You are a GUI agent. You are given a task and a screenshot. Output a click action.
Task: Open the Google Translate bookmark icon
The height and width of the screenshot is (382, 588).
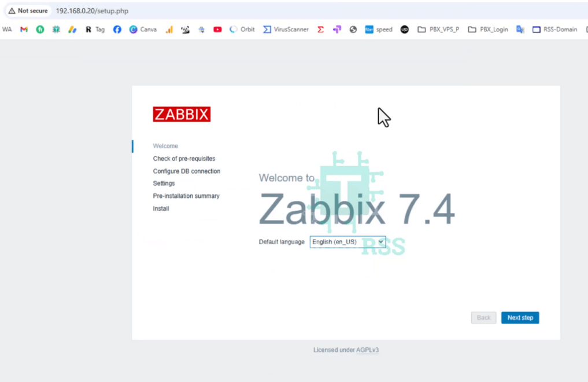pos(520,30)
